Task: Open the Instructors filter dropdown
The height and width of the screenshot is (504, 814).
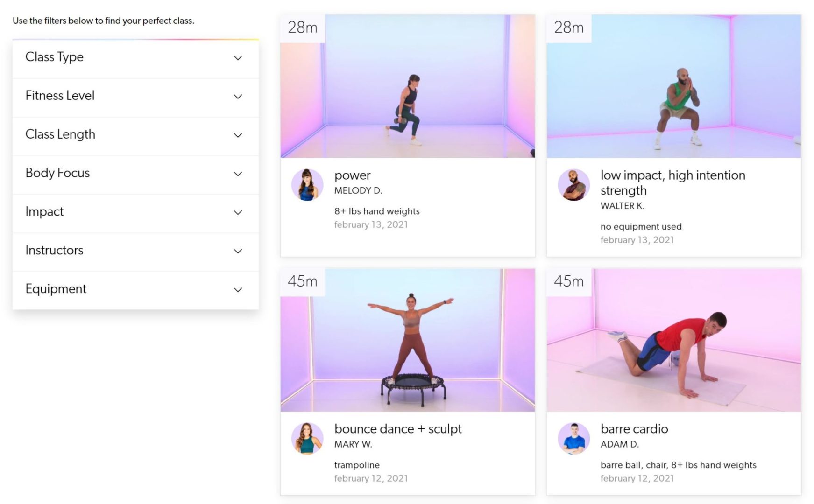Action: coord(135,251)
